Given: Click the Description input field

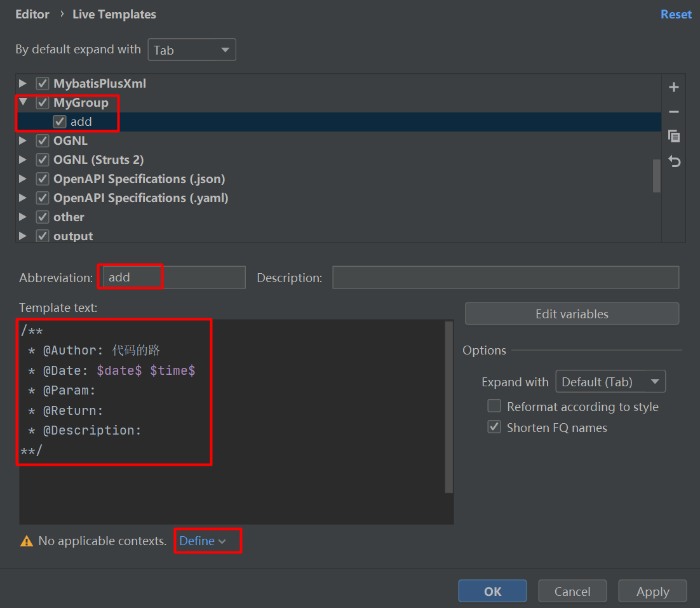Looking at the screenshot, I should pos(506,277).
